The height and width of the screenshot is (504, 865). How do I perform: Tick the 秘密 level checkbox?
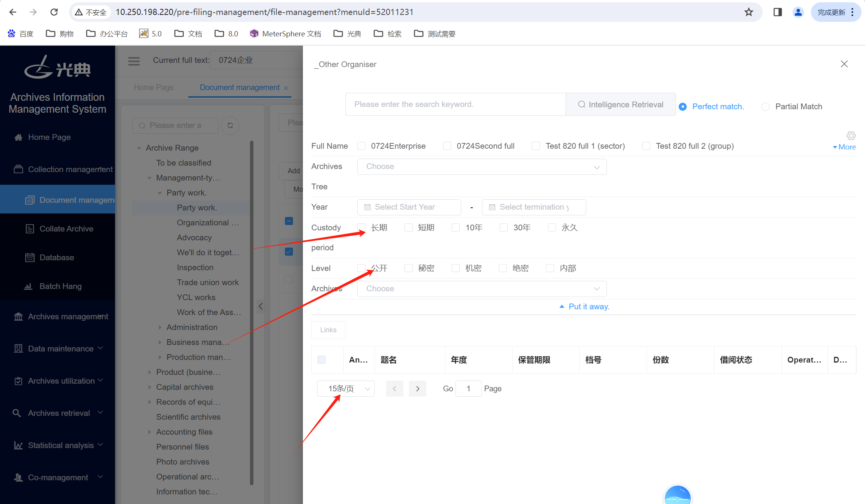(x=408, y=268)
